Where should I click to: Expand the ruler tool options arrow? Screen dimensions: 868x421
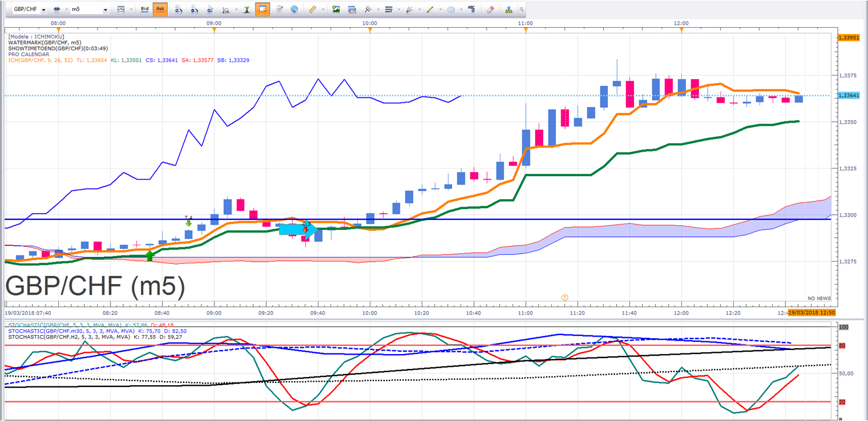click(x=323, y=10)
